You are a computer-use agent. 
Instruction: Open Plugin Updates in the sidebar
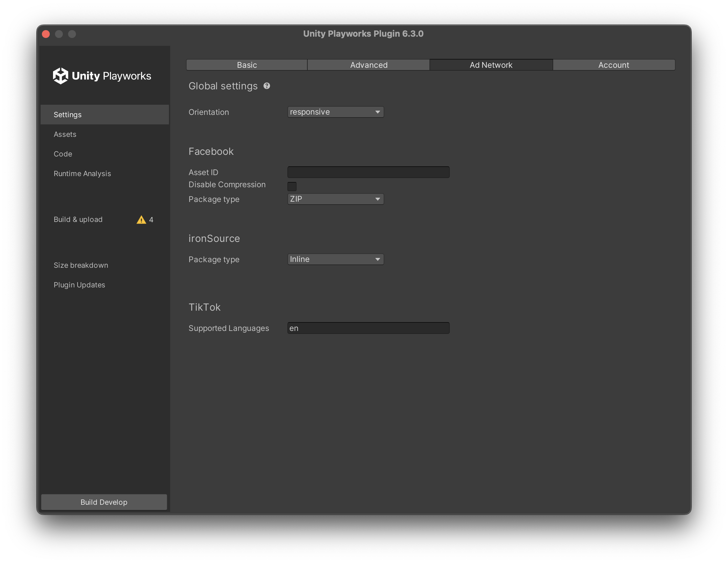tap(105, 285)
